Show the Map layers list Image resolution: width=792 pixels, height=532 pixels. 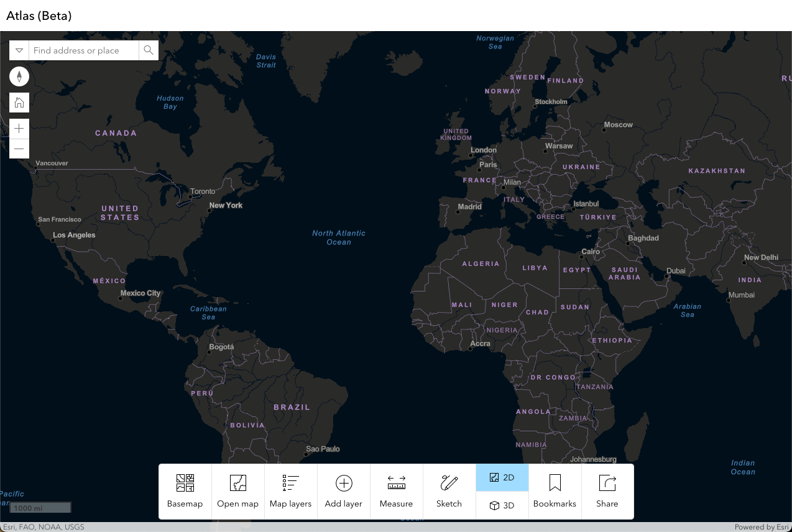point(291,491)
